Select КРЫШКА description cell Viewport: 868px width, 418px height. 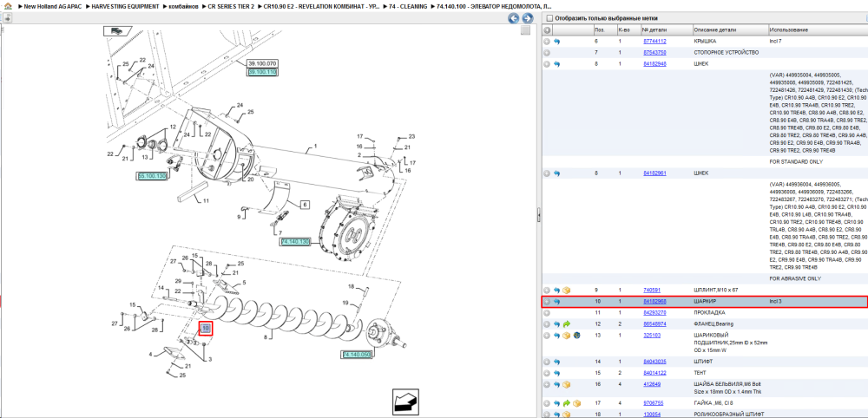tap(705, 42)
